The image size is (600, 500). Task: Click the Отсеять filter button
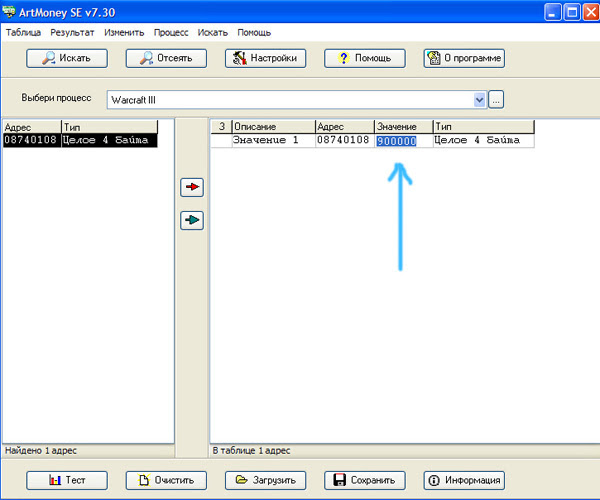point(166,58)
